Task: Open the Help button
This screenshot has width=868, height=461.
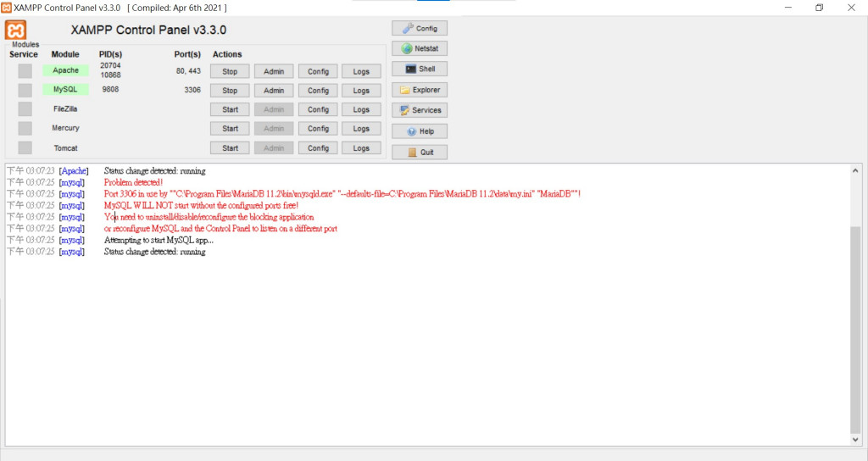Action: click(420, 131)
